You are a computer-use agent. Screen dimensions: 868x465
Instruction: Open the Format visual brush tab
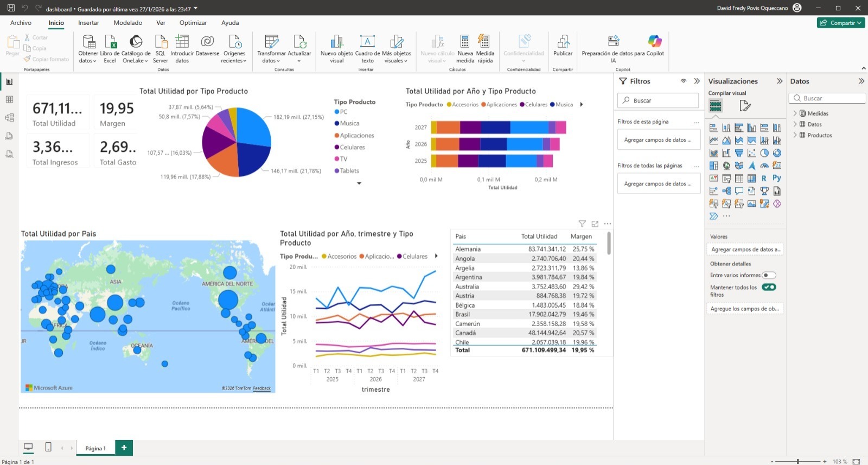[745, 106]
